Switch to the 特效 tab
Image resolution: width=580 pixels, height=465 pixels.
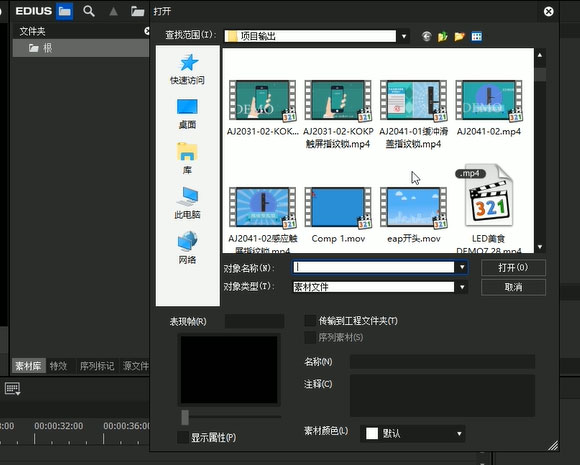(58, 366)
